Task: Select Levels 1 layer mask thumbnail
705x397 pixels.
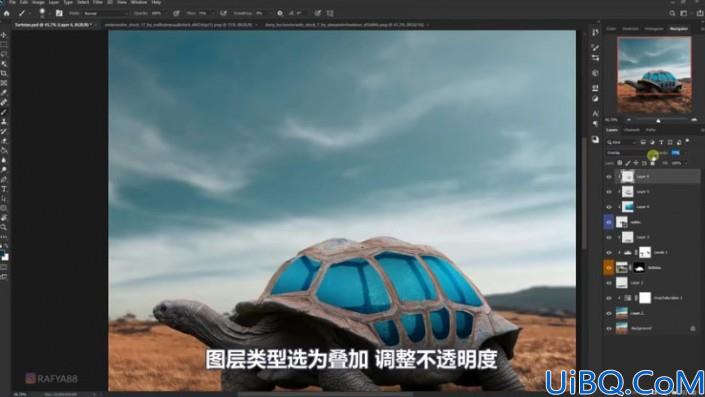Action: click(645, 253)
